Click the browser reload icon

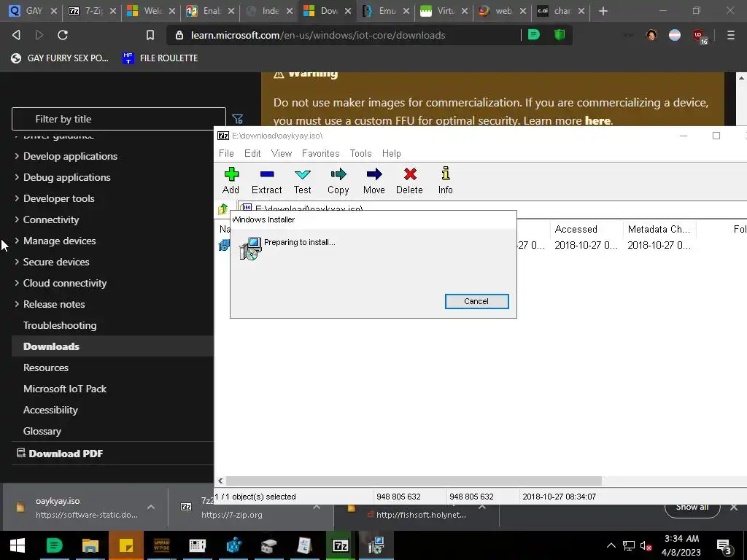[63, 35]
